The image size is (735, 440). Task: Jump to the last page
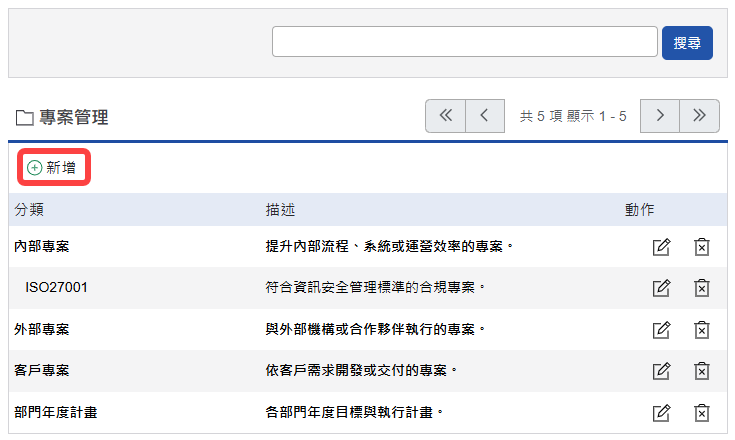click(699, 116)
